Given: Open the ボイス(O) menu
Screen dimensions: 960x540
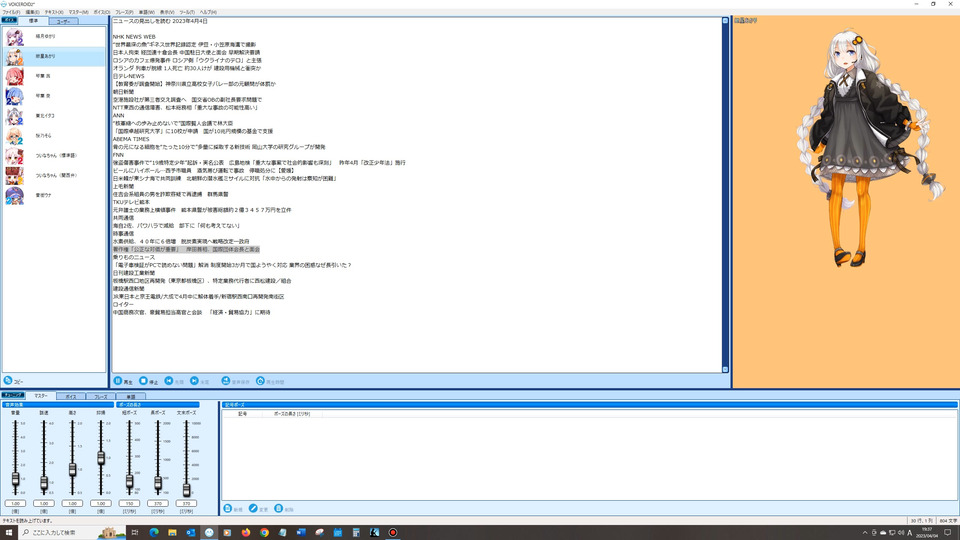Looking at the screenshot, I should pos(102,12).
